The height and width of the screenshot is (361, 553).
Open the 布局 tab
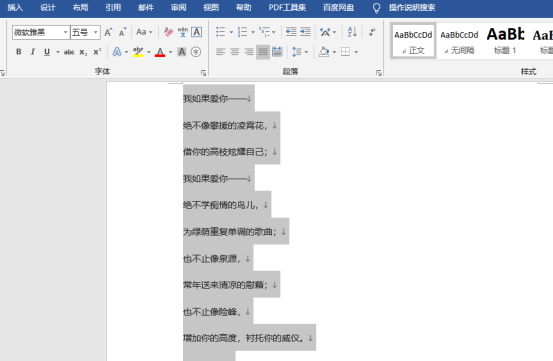coord(80,7)
